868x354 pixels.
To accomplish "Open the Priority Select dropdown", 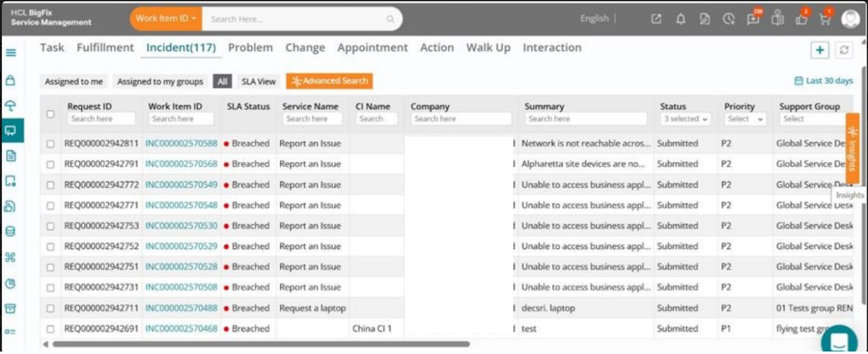I will point(745,119).
